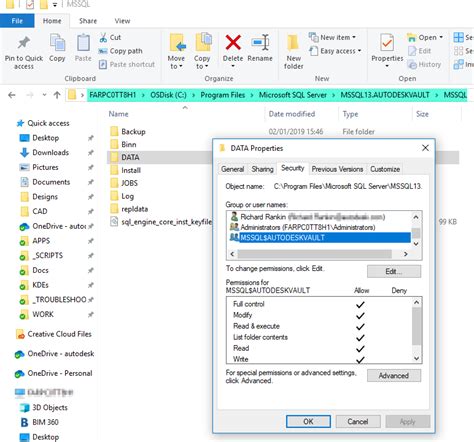Open OneDrive - Personal location
Screen dimensions: 474x442
pos(60,373)
